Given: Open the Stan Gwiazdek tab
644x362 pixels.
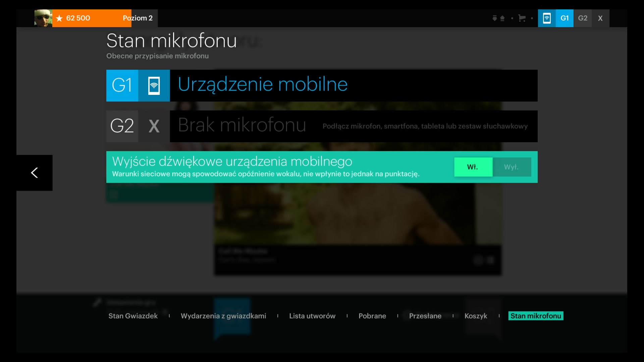Looking at the screenshot, I should pyautogui.click(x=133, y=316).
